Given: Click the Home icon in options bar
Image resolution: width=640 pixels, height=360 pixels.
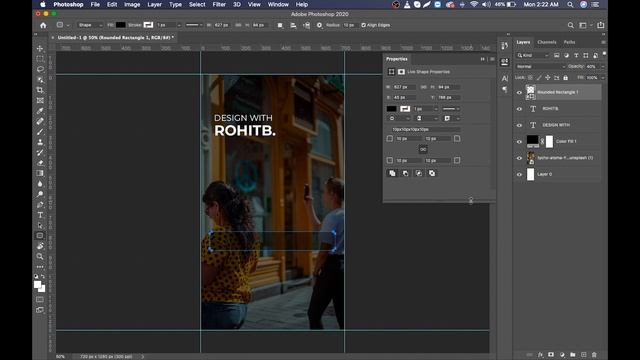Looking at the screenshot, I should [x=43, y=25].
